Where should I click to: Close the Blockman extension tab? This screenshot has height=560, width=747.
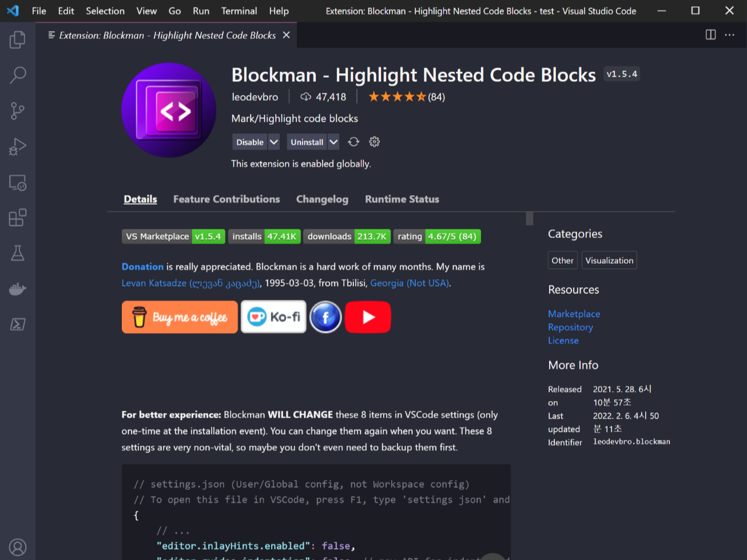(287, 35)
